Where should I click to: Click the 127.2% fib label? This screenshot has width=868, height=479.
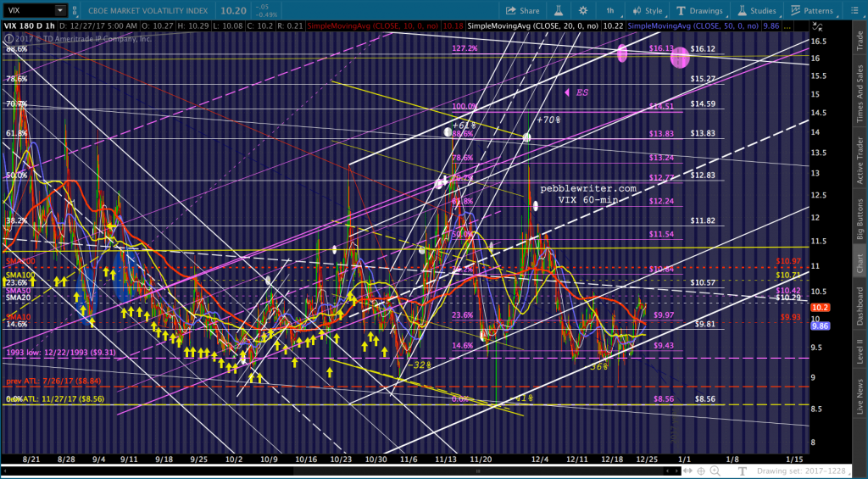pyautogui.click(x=465, y=48)
